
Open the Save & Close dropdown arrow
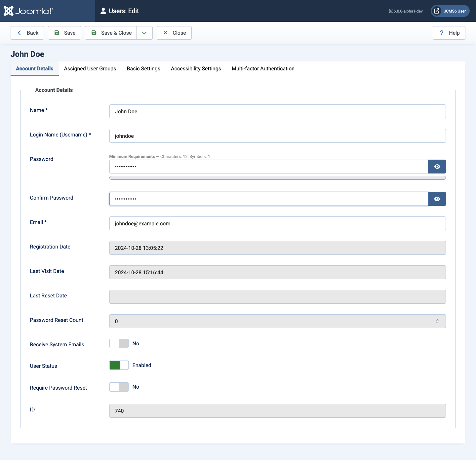click(x=144, y=33)
